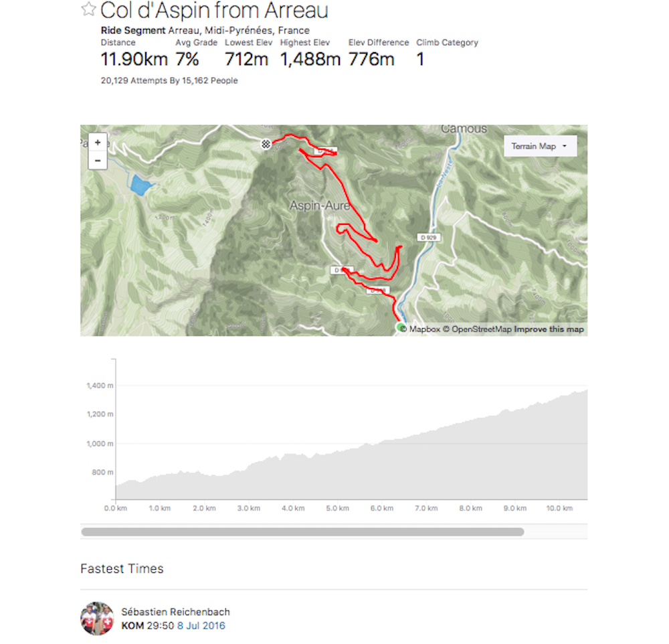Click the Col d'Aspin from Arreau title

(214, 11)
